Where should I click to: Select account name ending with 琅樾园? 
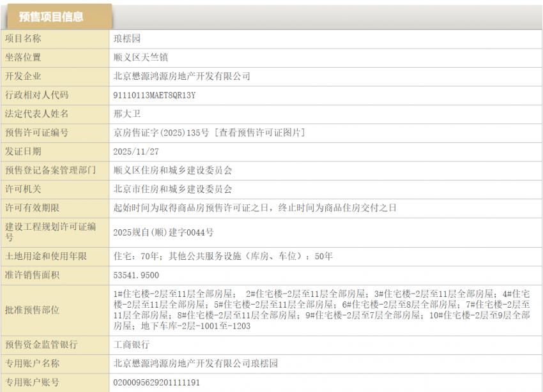(195, 363)
